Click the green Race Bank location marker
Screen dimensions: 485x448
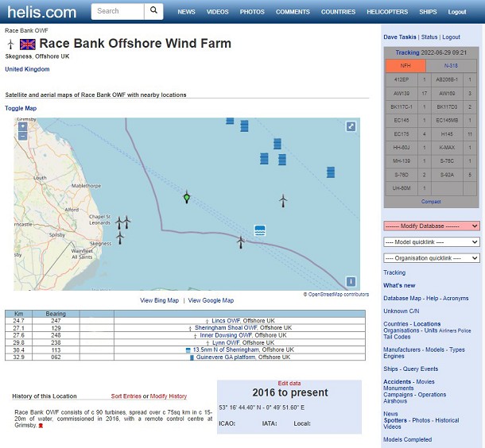187,197
